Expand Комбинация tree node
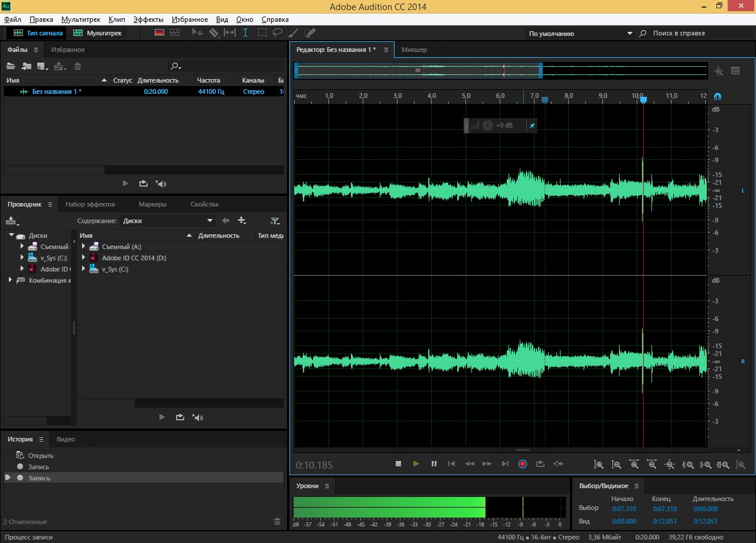Image resolution: width=756 pixels, height=543 pixels. click(x=11, y=280)
